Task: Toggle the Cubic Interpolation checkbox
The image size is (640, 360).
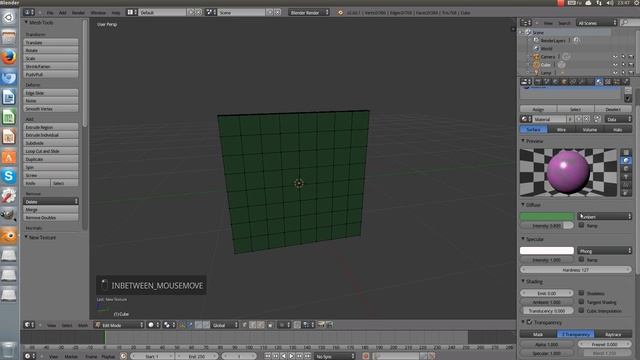Action: pyautogui.click(x=581, y=310)
